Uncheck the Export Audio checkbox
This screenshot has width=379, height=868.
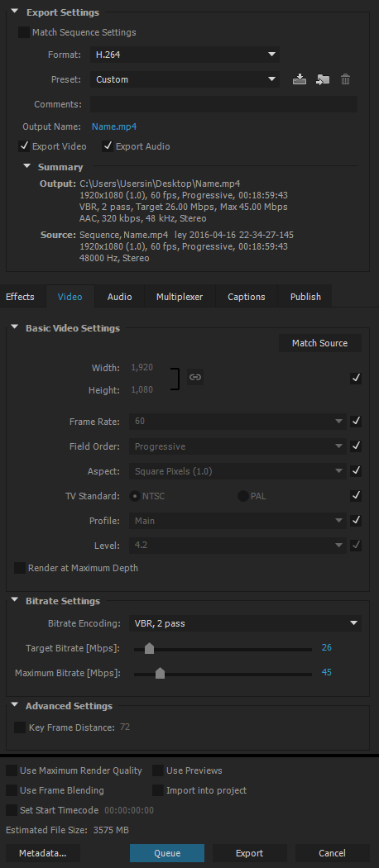108,146
